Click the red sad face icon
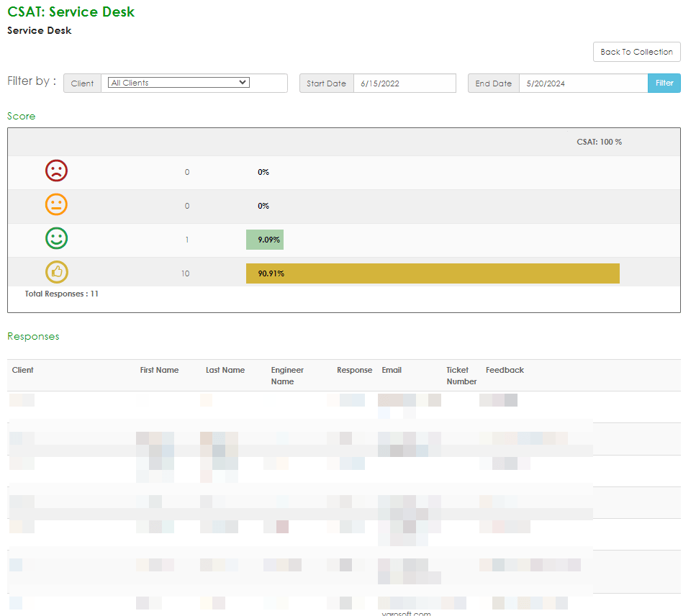Screen dimensions: 696x616 [56, 171]
